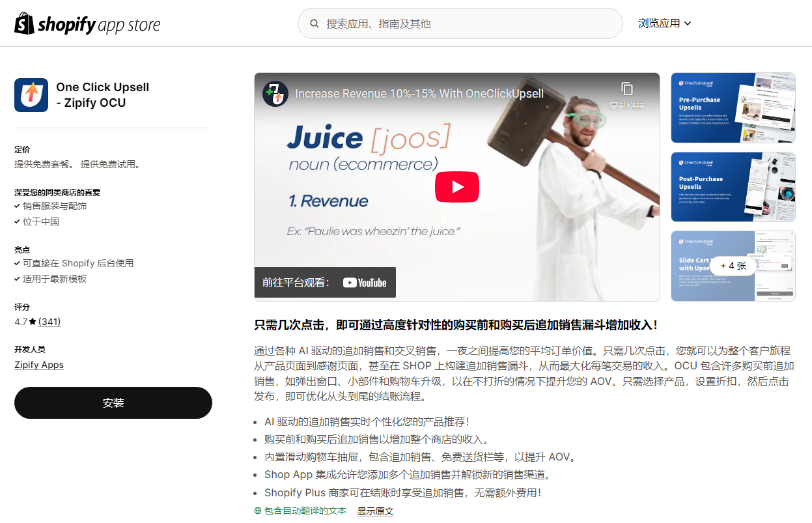Click bullet Shopify Plus 商家可在结账时享受追加销售
Screen dimensions: 812x523
click(x=403, y=493)
